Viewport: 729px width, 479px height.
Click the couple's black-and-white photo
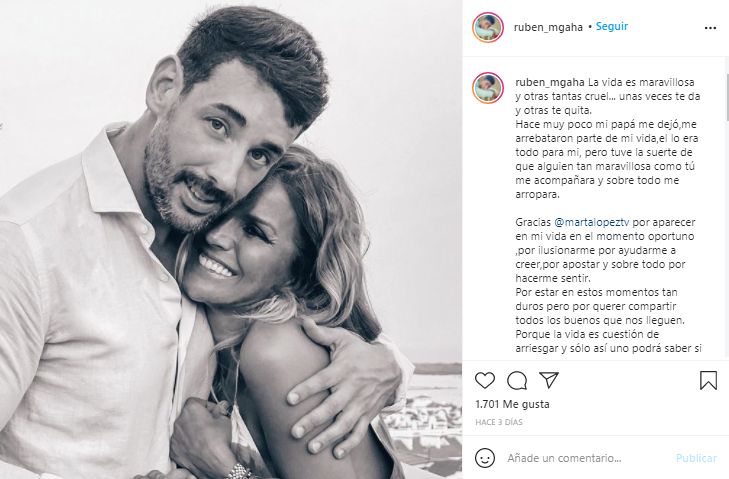231,240
